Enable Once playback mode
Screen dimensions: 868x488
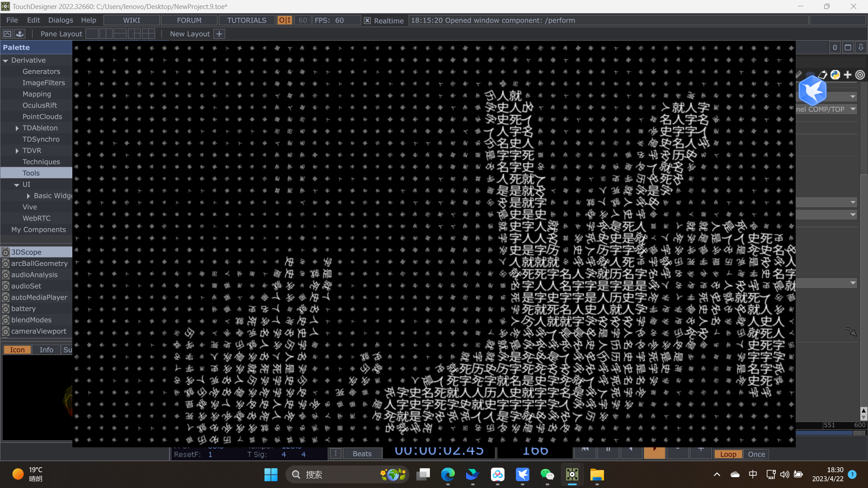[x=756, y=454]
